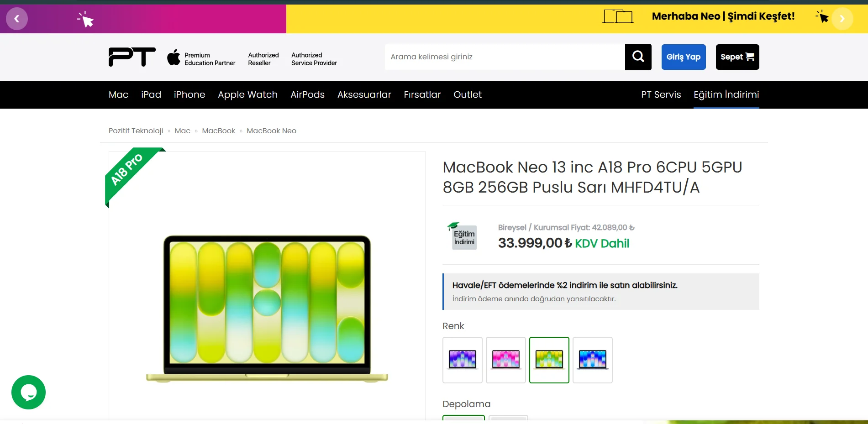Switch to the Eğitim İndirimi tab
This screenshot has width=868, height=424.
(726, 94)
